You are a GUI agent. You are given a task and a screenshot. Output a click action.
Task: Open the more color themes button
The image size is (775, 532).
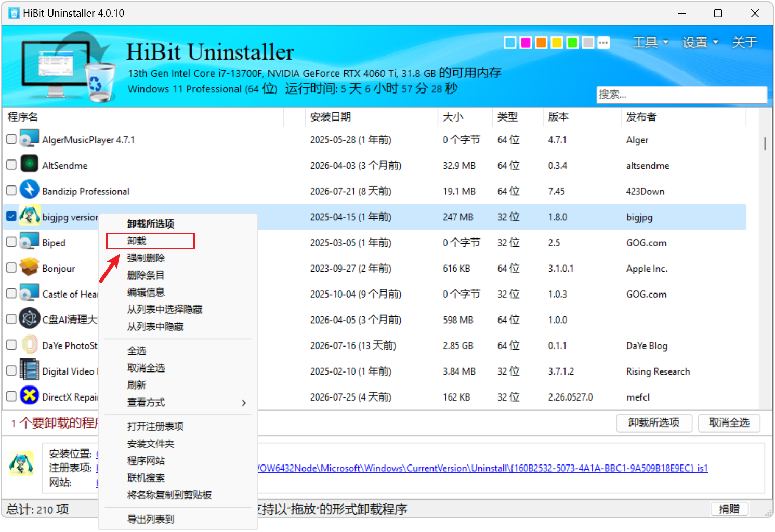(603, 43)
